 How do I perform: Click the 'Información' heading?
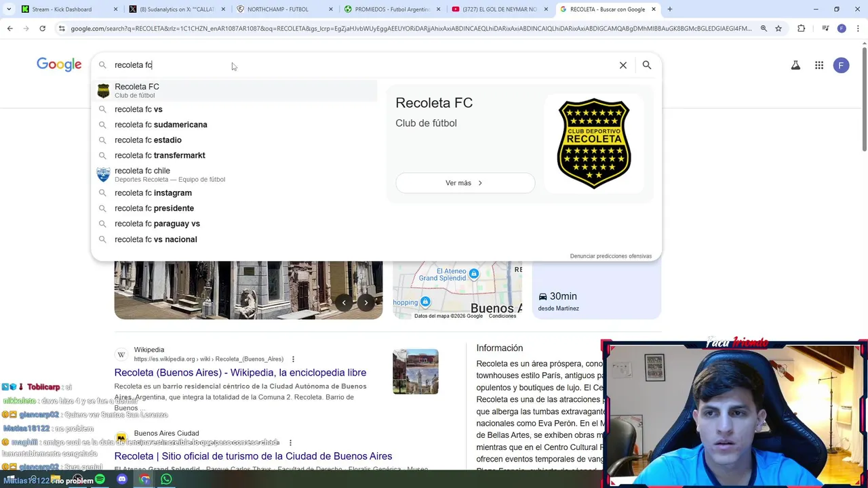coord(499,348)
